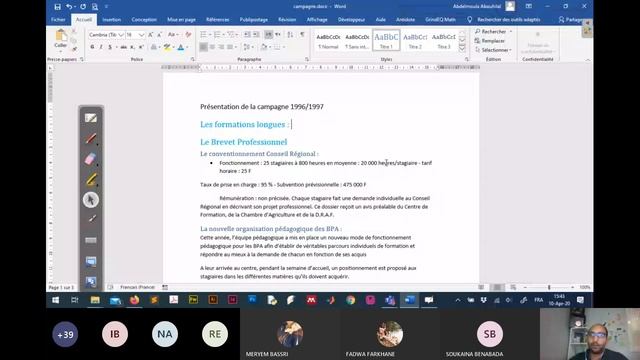The height and width of the screenshot is (360, 640).
Task: Open print preview from Quick Access toolbar
Action: pyautogui.click(x=95, y=7)
